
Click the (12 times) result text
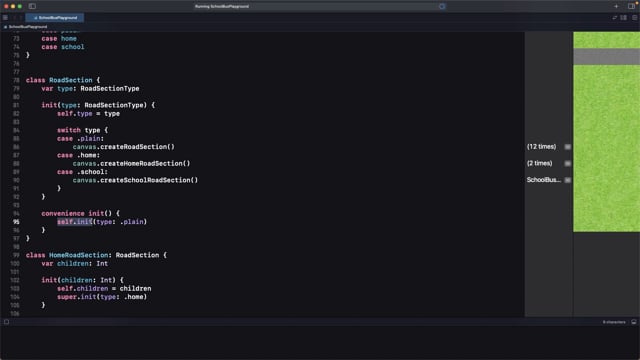click(541, 147)
